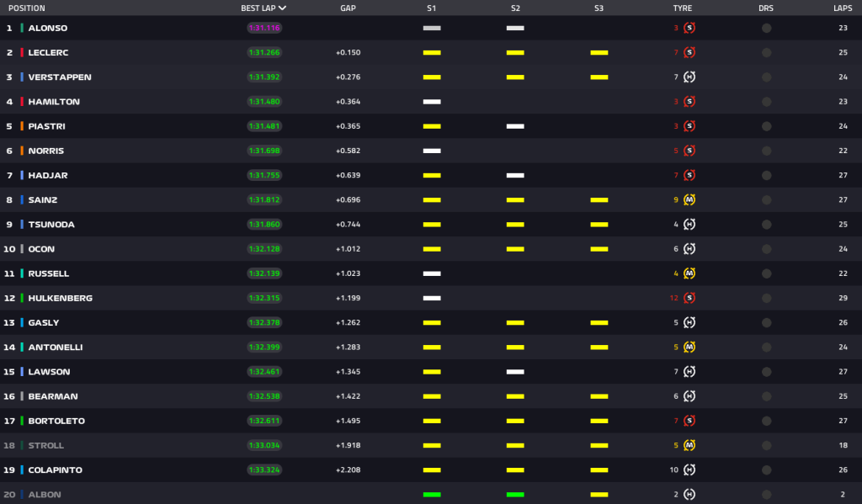This screenshot has height=504, width=862.
Task: Click Verstappen's hard tyre icon
Action: [x=689, y=77]
